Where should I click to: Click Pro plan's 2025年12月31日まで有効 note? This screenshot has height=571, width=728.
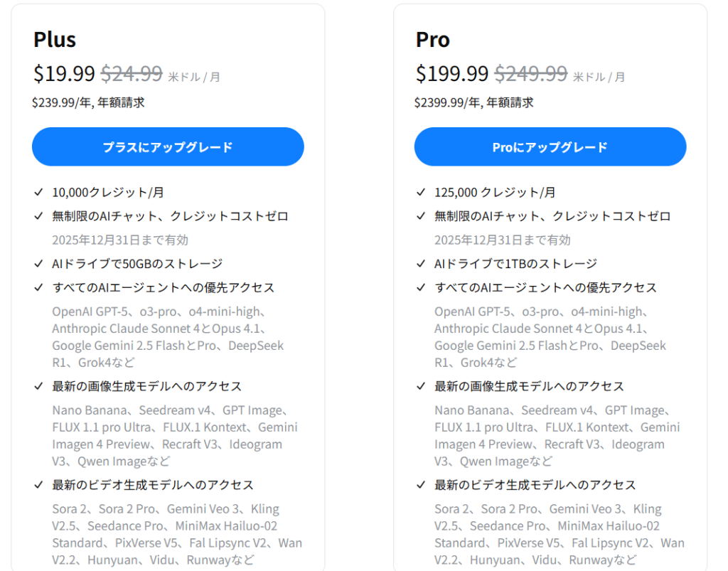(503, 240)
